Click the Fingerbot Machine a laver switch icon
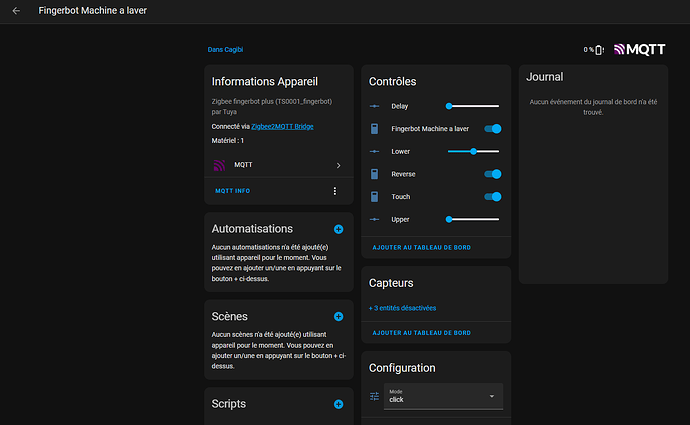 tap(374, 129)
